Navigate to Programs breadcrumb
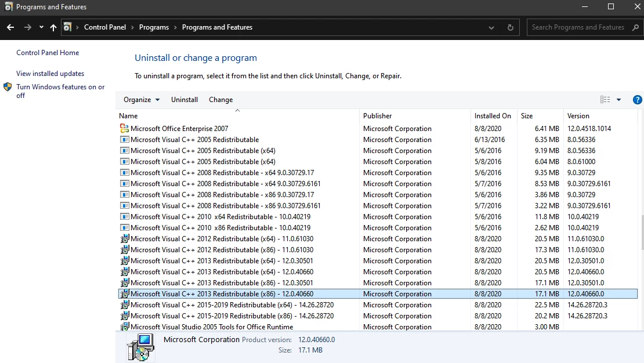 [154, 27]
